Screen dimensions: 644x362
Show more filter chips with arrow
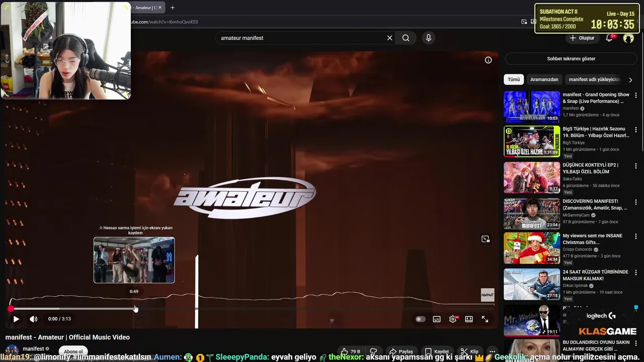tap(630, 79)
